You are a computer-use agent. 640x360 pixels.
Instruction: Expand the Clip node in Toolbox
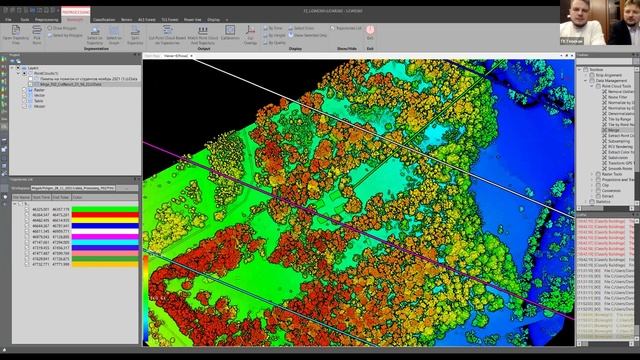[x=591, y=185]
